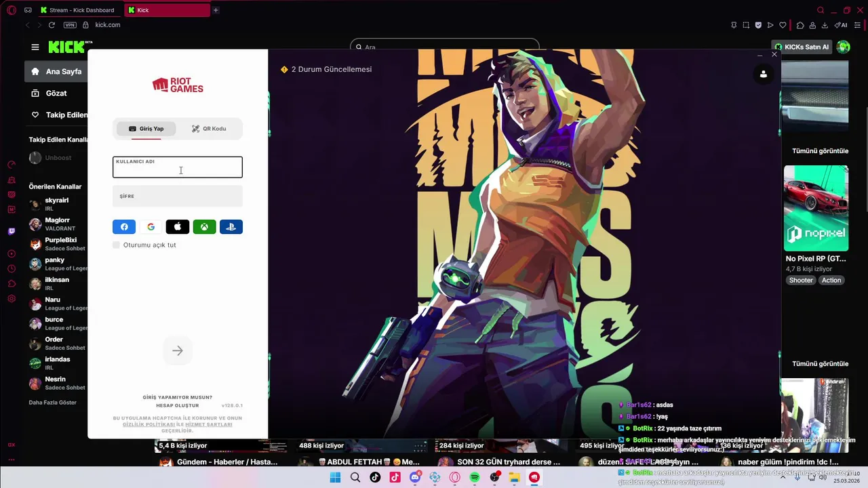Open Windows Start menu
The image size is (868, 488).
pos(335,477)
